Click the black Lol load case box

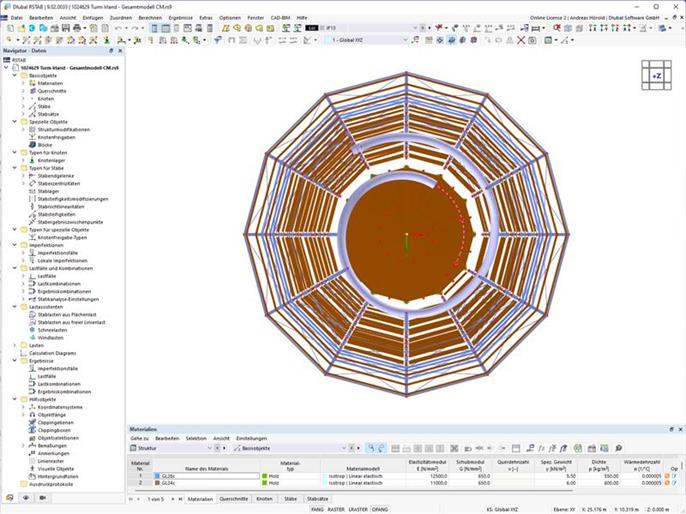312,28
